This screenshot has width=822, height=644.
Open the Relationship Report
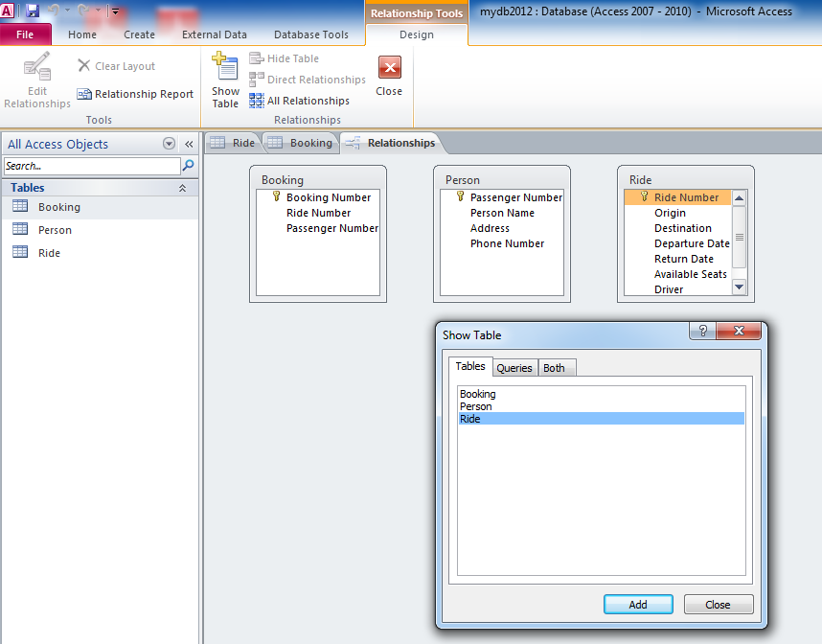point(135,94)
